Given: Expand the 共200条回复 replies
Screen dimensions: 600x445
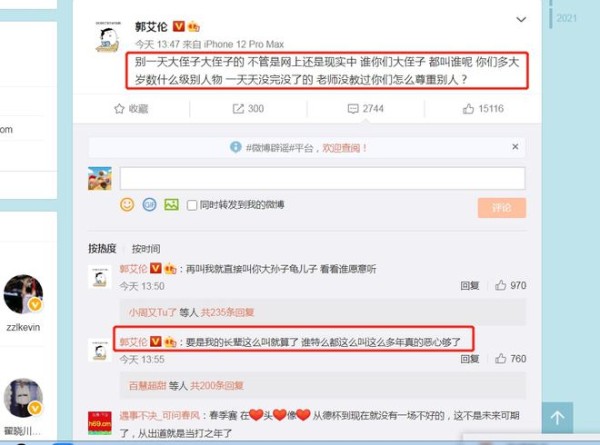Looking at the screenshot, I should pos(217,386).
